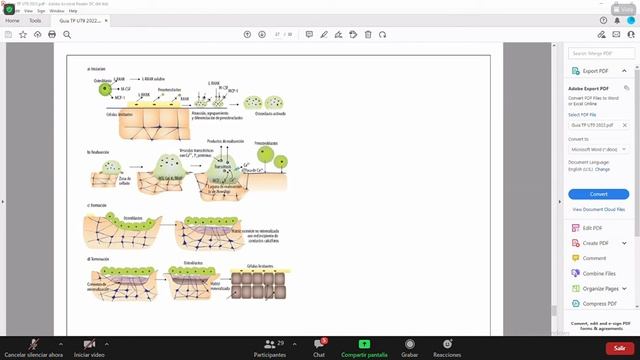The height and width of the screenshot is (360, 640).
Task: Open the fill and sign pen icon
Action: click(602, 35)
